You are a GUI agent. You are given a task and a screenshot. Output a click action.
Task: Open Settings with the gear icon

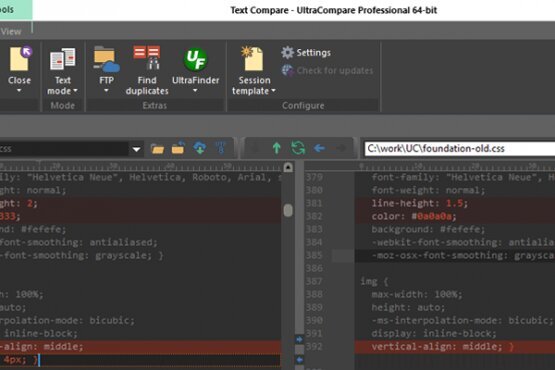(x=306, y=53)
